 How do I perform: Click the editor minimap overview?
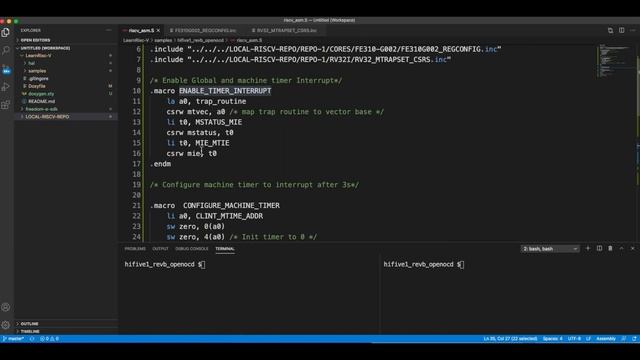pos(615,61)
